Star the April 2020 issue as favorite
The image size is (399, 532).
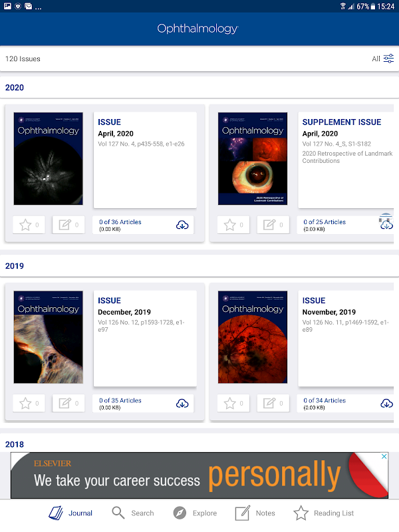tap(29, 225)
